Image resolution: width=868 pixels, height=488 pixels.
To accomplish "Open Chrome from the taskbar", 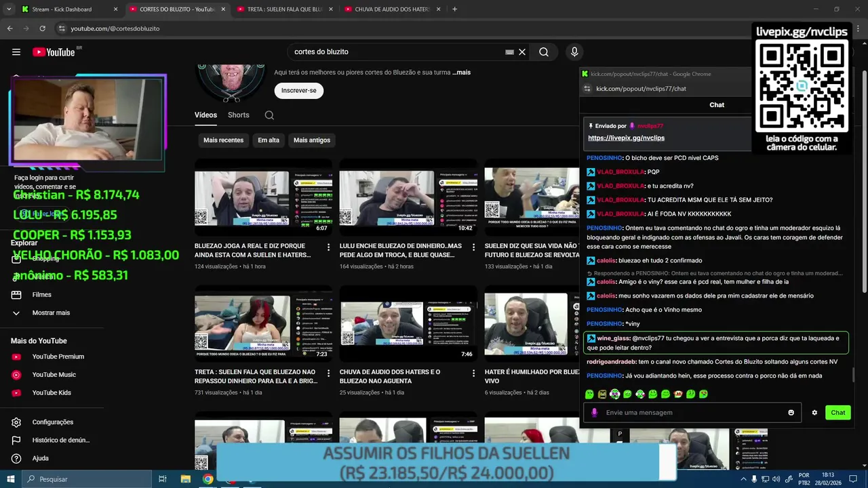I will (x=208, y=479).
